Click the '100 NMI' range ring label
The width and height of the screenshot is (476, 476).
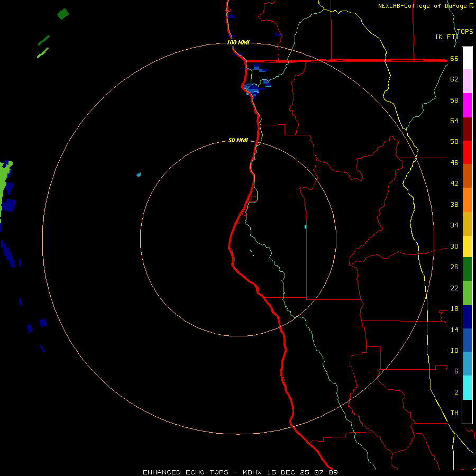(x=238, y=42)
